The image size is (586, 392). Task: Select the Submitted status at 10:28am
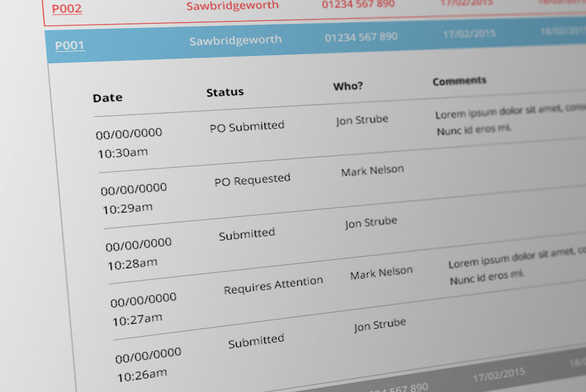pyautogui.click(x=247, y=234)
